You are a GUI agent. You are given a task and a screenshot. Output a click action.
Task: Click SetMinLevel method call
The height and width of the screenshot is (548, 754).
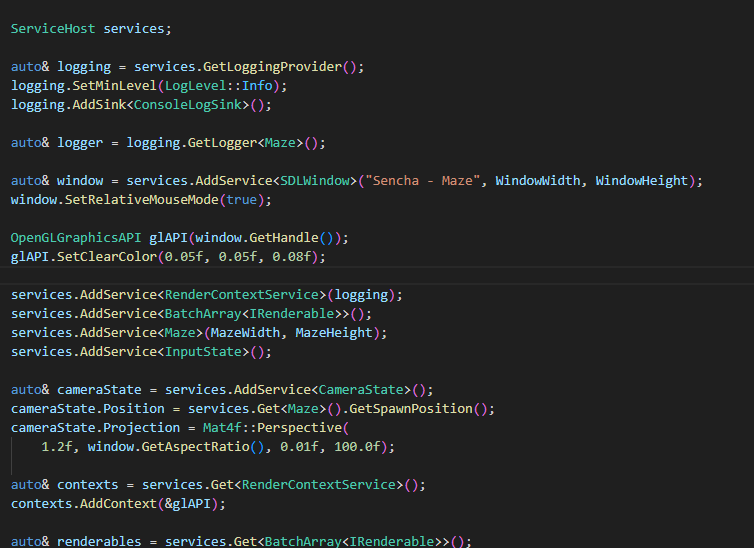114,86
